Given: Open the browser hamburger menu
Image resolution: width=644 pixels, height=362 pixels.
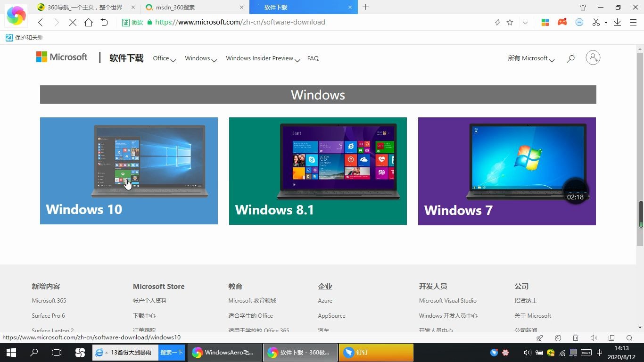Looking at the screenshot, I should click(633, 22).
